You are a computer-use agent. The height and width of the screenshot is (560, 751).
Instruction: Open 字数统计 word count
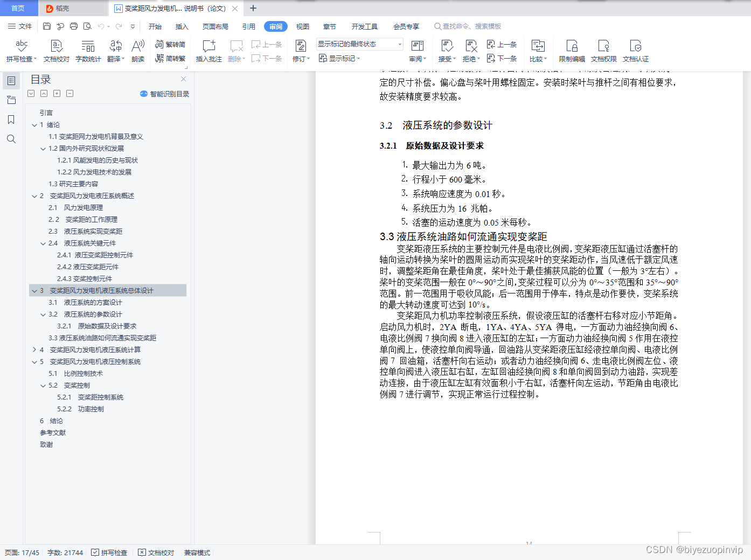[x=88, y=50]
